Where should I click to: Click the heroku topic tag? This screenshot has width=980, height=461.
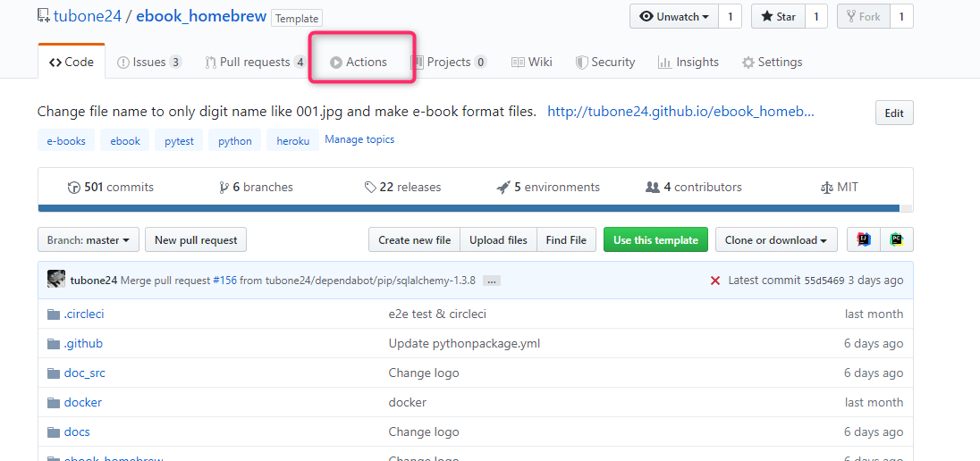point(293,140)
